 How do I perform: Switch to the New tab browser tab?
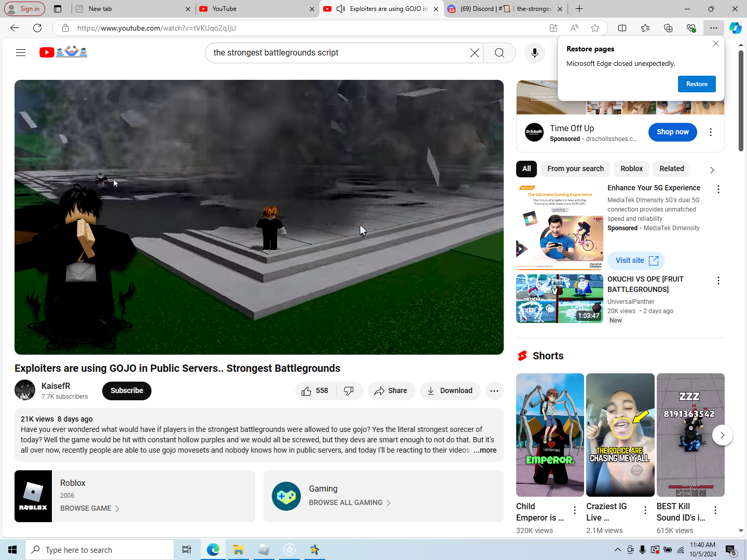tap(132, 9)
